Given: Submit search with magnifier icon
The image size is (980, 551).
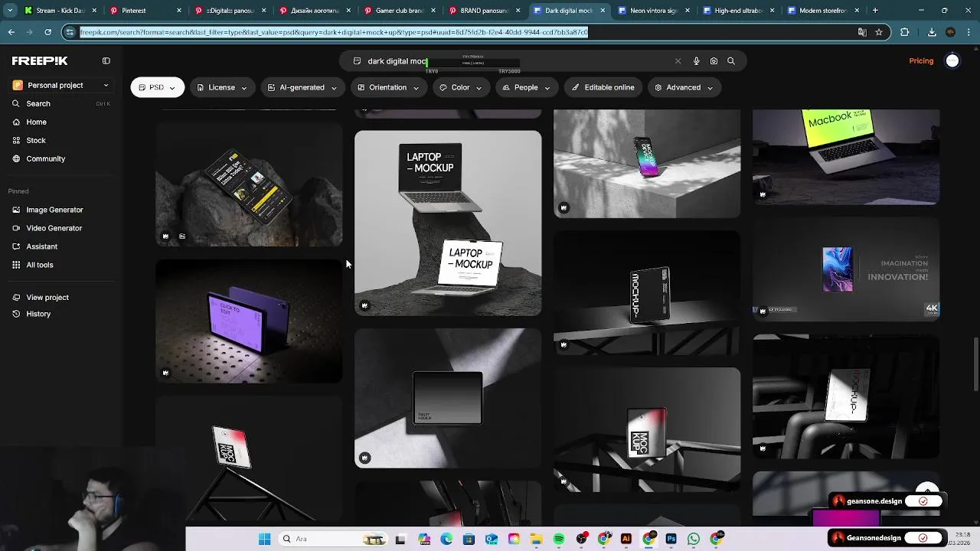Looking at the screenshot, I should (x=731, y=61).
